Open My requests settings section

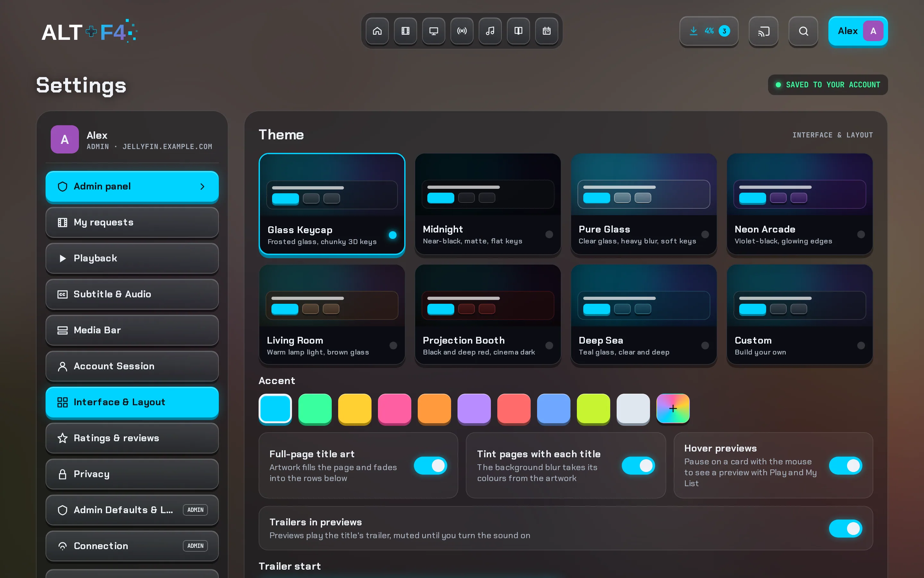click(x=132, y=222)
